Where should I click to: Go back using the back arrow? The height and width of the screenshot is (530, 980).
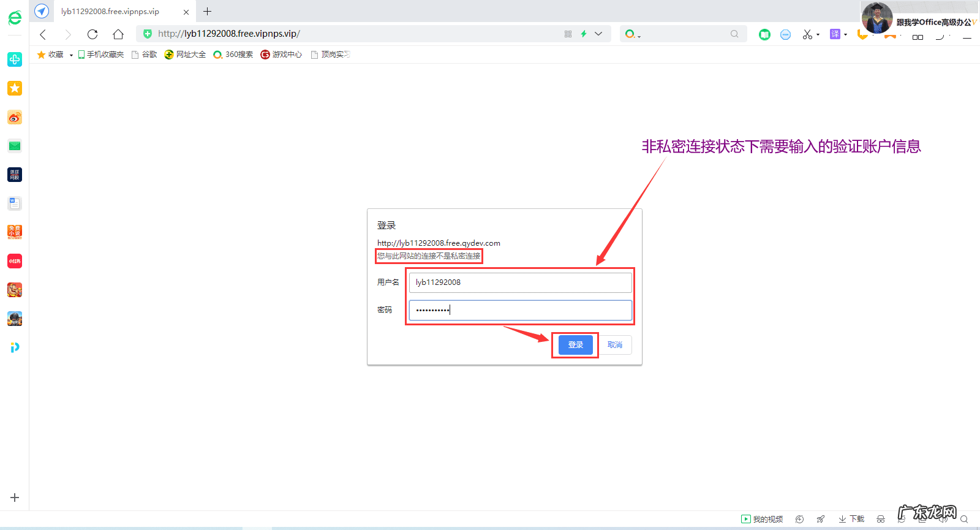point(43,34)
